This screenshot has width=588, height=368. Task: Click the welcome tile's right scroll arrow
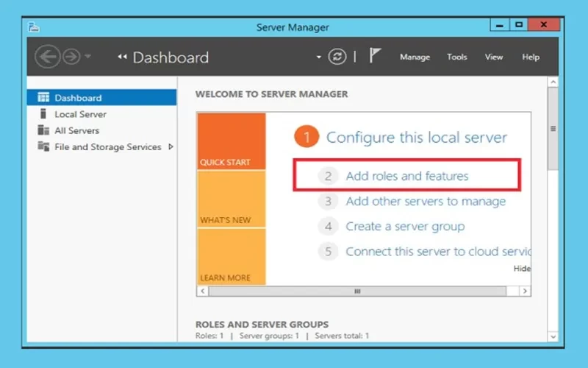point(525,291)
